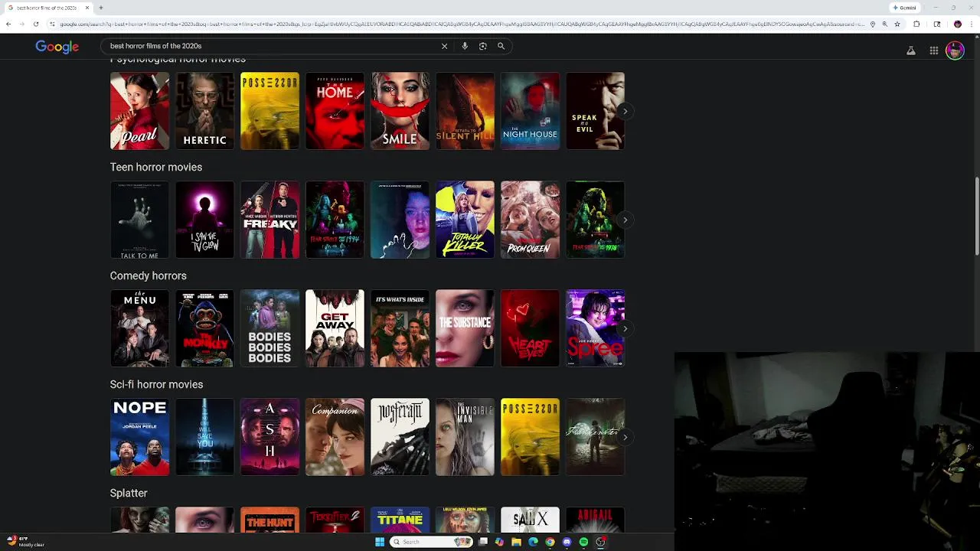Open Spotify from the taskbar
The height and width of the screenshot is (551, 980).
coord(584,542)
